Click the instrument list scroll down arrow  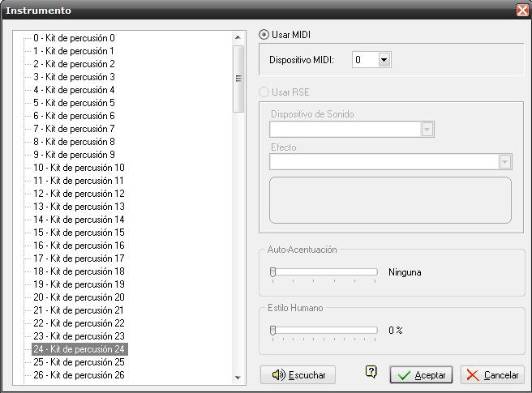tap(238, 378)
